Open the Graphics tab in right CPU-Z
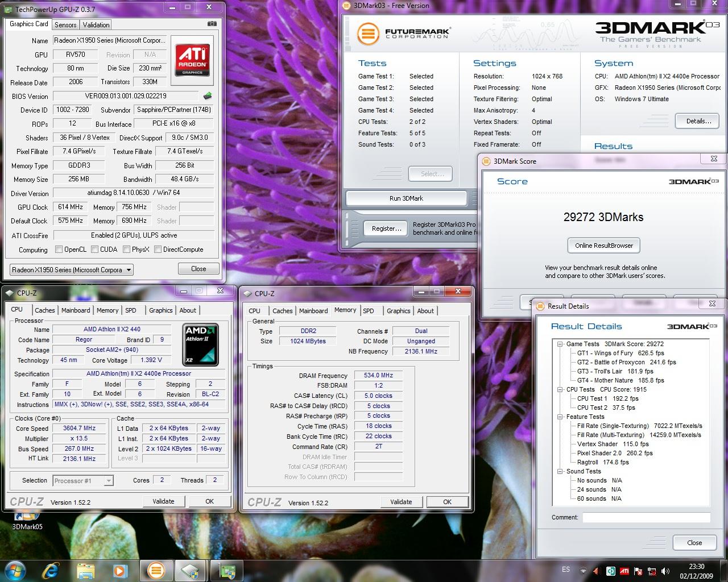Image resolution: width=728 pixels, height=582 pixels. [x=398, y=311]
